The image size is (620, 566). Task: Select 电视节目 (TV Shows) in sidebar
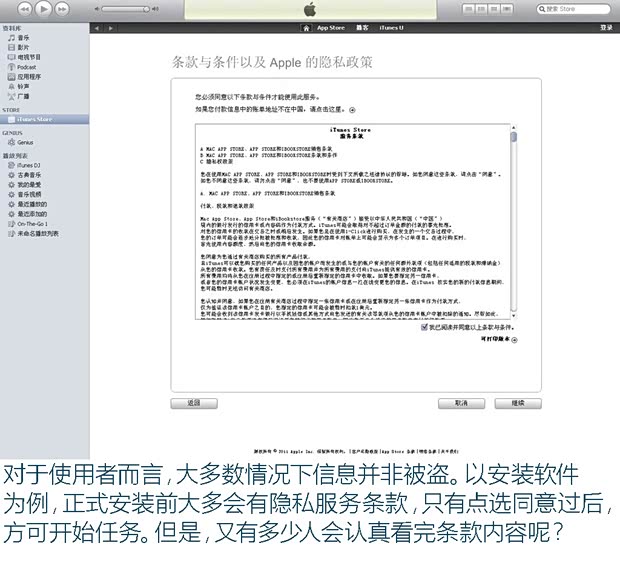pyautogui.click(x=29, y=57)
